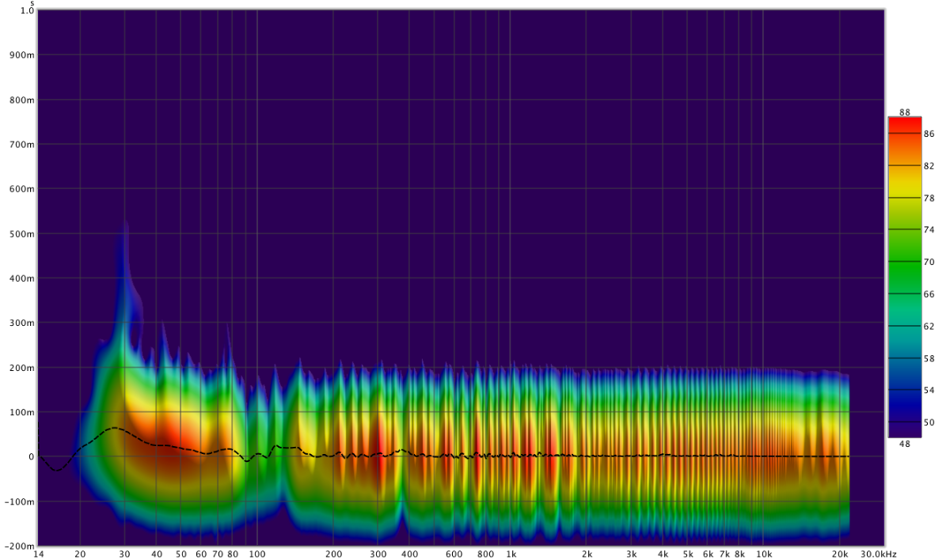950x560 pixels.
Task: Click the red top of the color scale
Action: (904, 123)
